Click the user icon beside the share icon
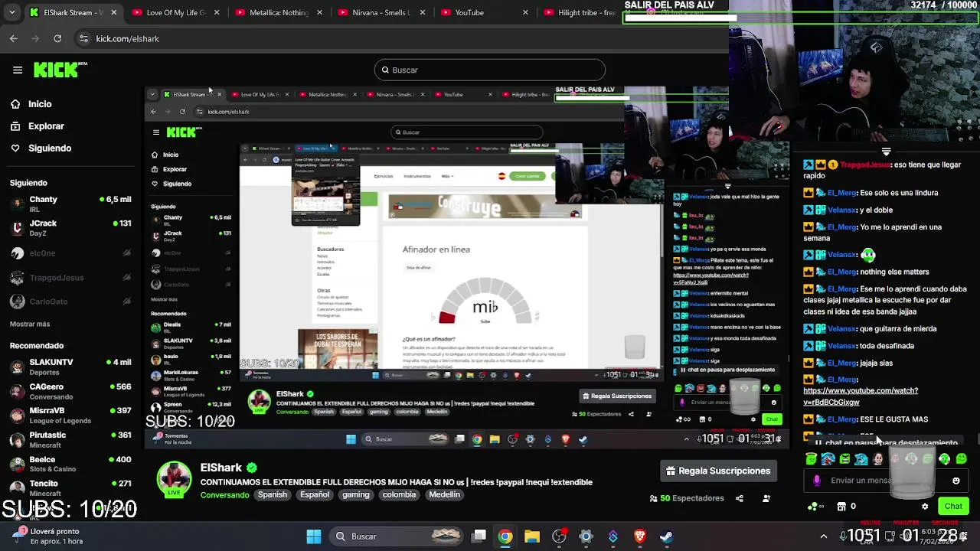Viewport: 980px width, 551px height. pos(766,498)
